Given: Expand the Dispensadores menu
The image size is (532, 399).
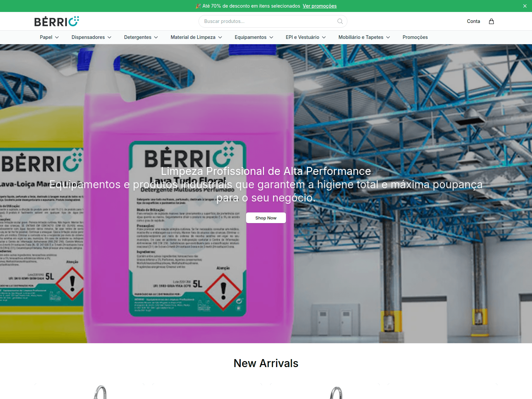Looking at the screenshot, I should (91, 37).
